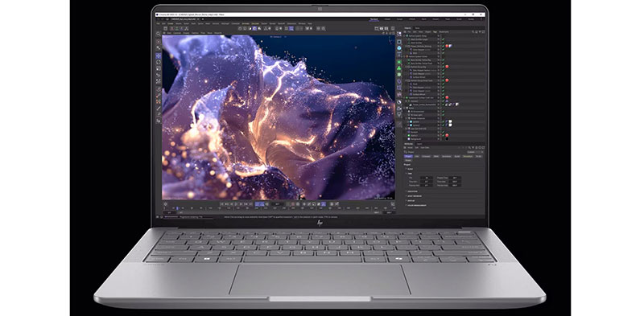644x316 pixels.
Task: Switch to the Layers tab beside Attributes
Action: click(419, 144)
